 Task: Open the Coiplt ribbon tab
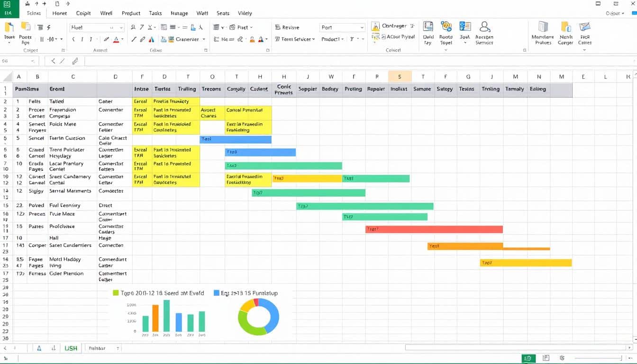pyautogui.click(x=83, y=13)
